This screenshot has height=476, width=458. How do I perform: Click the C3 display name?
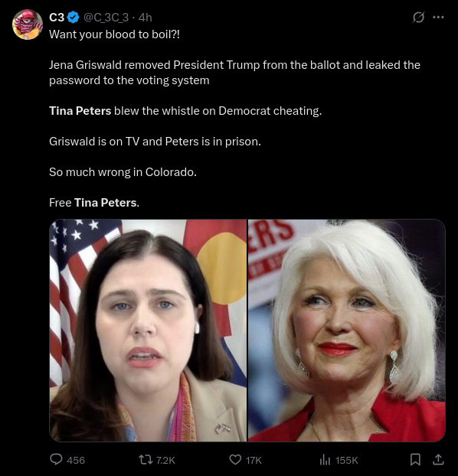(57, 18)
